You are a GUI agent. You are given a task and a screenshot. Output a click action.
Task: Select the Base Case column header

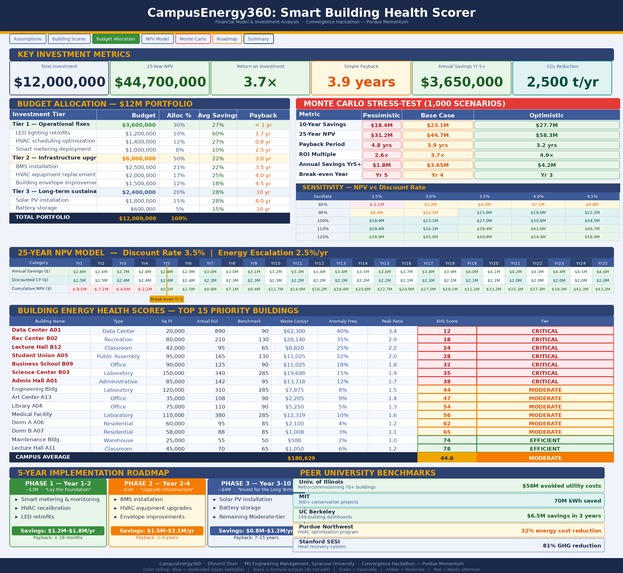(x=437, y=115)
